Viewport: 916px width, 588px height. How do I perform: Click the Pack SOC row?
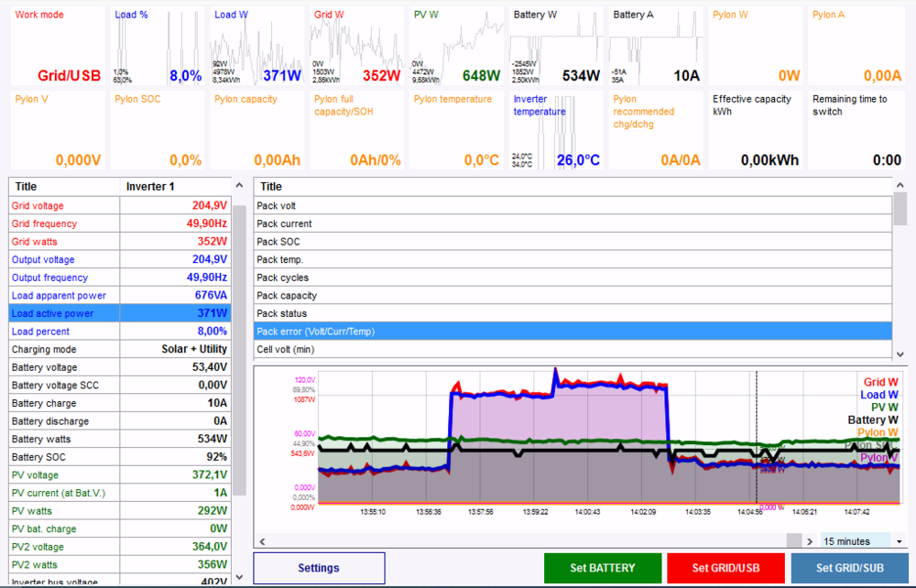click(572, 242)
